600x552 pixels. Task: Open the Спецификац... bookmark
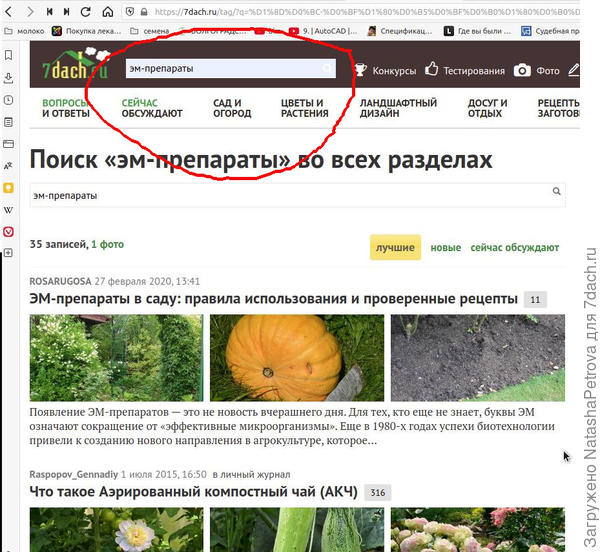point(400,31)
